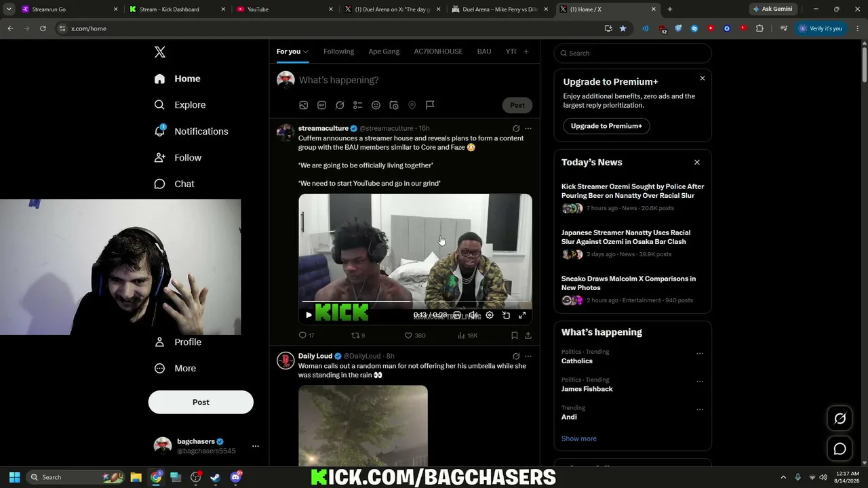This screenshot has width=868, height=488.
Task: Click the Upgrade to Premium+ button
Action: coord(606,126)
